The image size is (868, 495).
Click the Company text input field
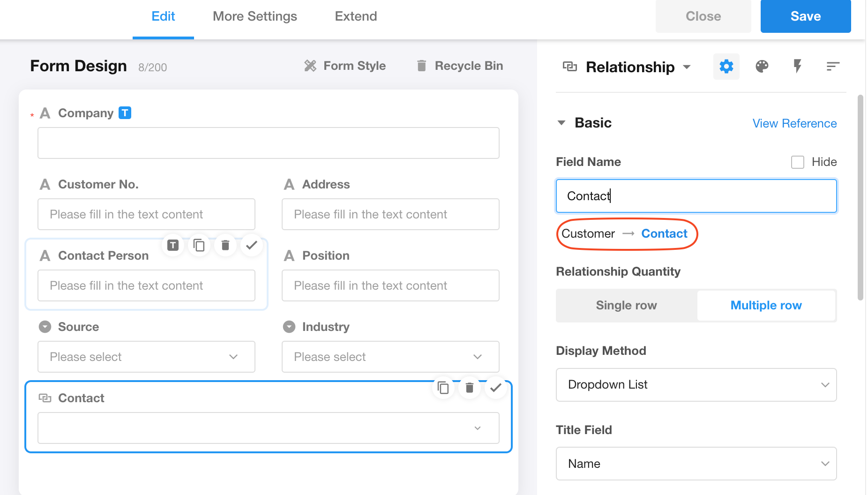click(x=268, y=143)
